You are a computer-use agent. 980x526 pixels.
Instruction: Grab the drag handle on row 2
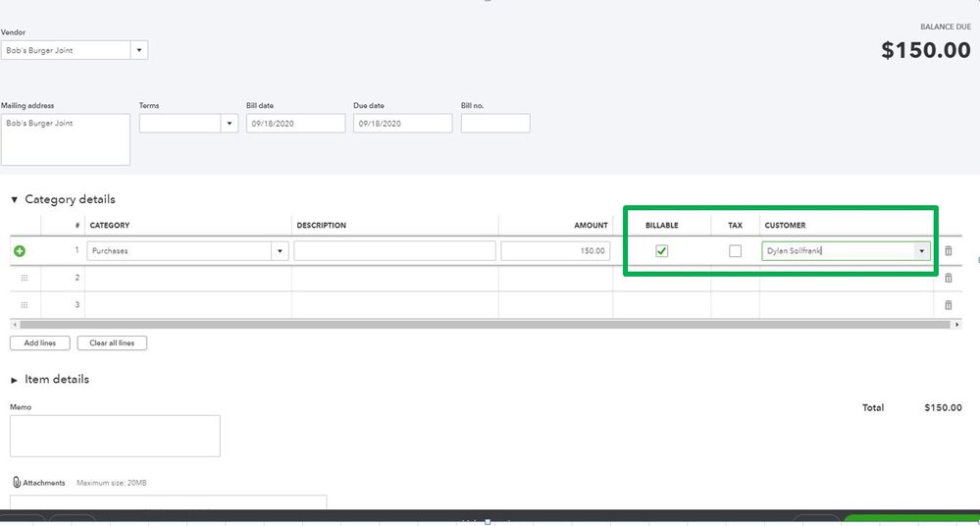25,278
